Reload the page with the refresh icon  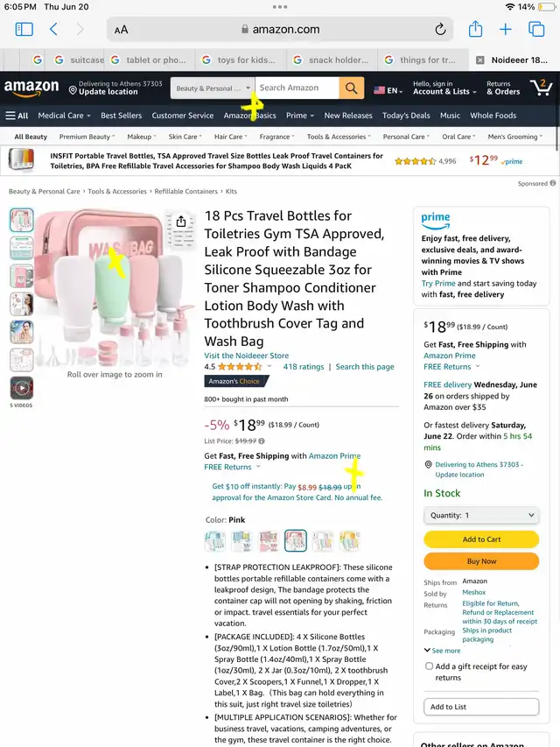[440, 30]
